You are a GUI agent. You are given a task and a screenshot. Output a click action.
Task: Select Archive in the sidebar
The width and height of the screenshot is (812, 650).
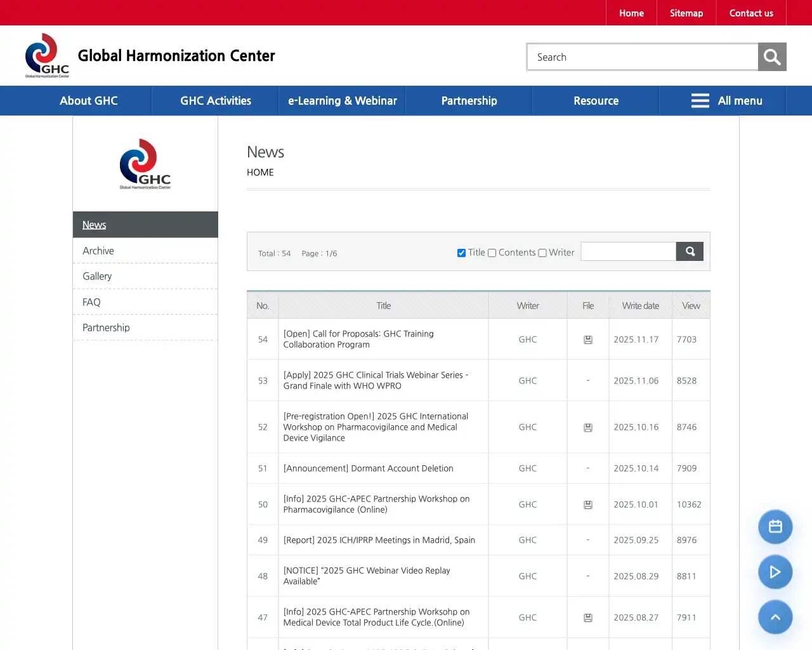click(98, 250)
